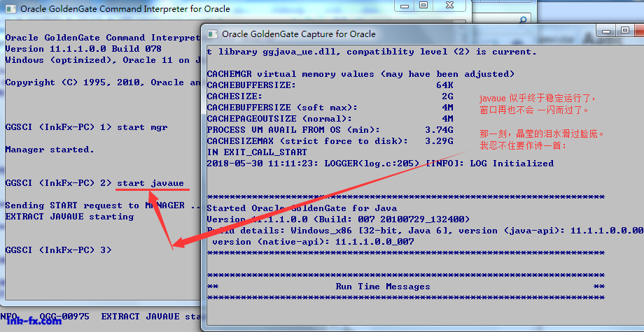The width and height of the screenshot is (644, 332).
Task: Click the 'start mgr' command text
Action: [142, 127]
